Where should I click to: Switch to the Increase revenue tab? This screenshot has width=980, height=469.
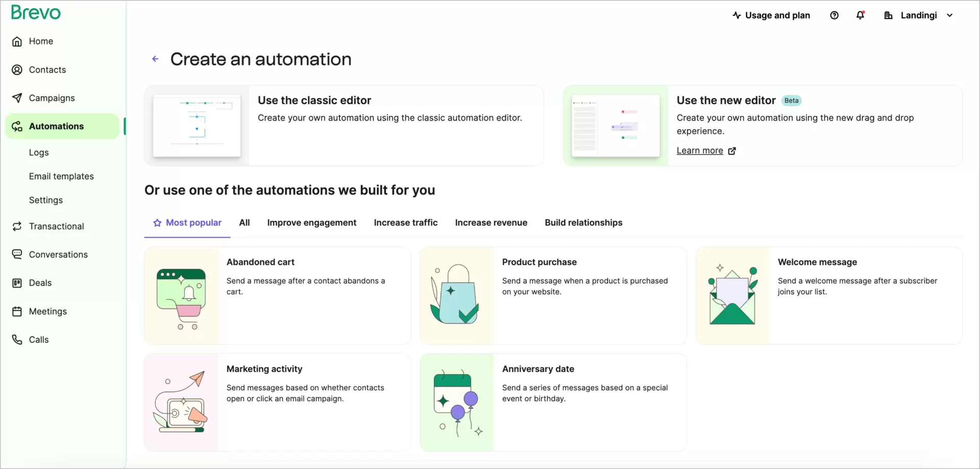coord(491,222)
